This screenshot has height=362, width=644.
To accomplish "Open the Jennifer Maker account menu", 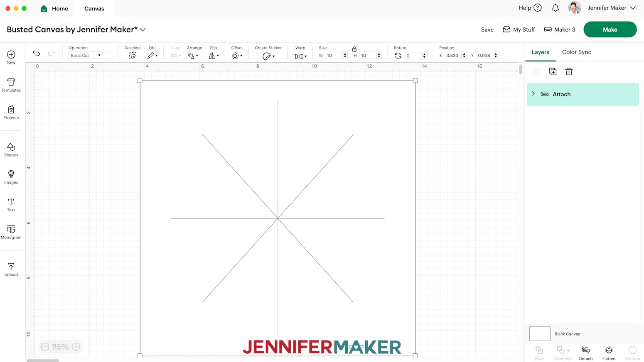I will 612,8.
